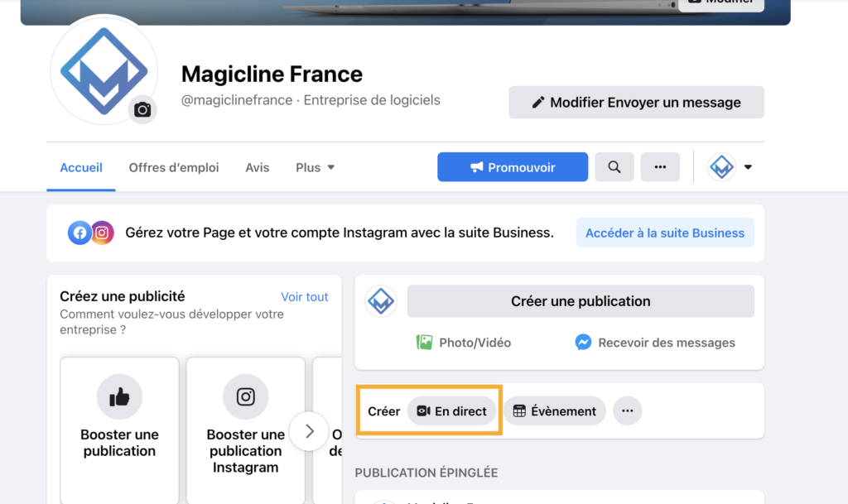Open the Offres d'emploi tab
Screen dimensions: 848x504
click(x=174, y=167)
